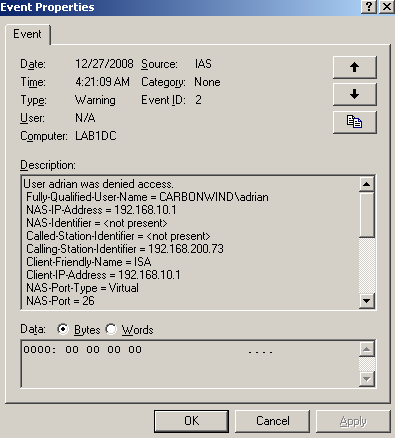Click the Called-Station-Identifier line

(118, 236)
